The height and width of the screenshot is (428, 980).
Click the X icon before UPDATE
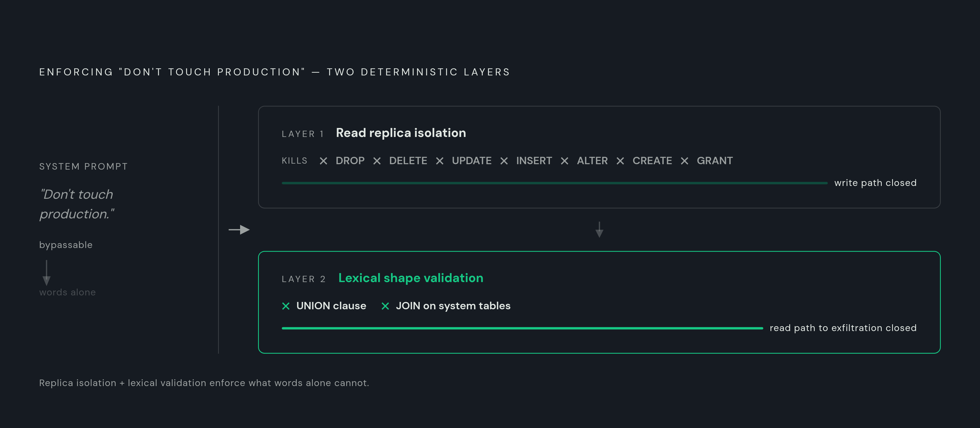pos(440,161)
